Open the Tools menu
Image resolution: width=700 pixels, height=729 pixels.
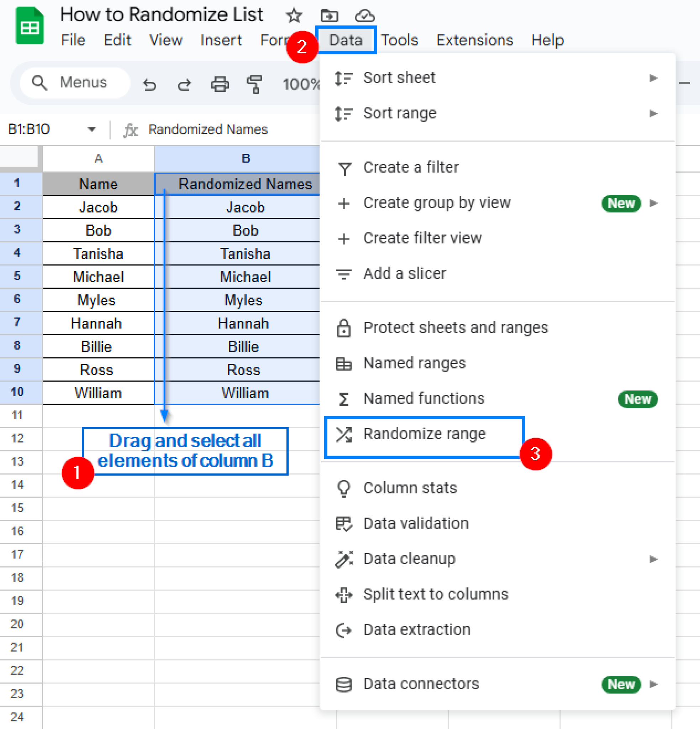click(400, 40)
